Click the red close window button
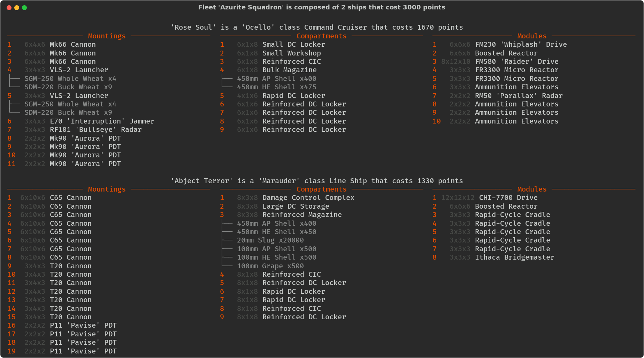The image size is (644, 358). [9, 8]
